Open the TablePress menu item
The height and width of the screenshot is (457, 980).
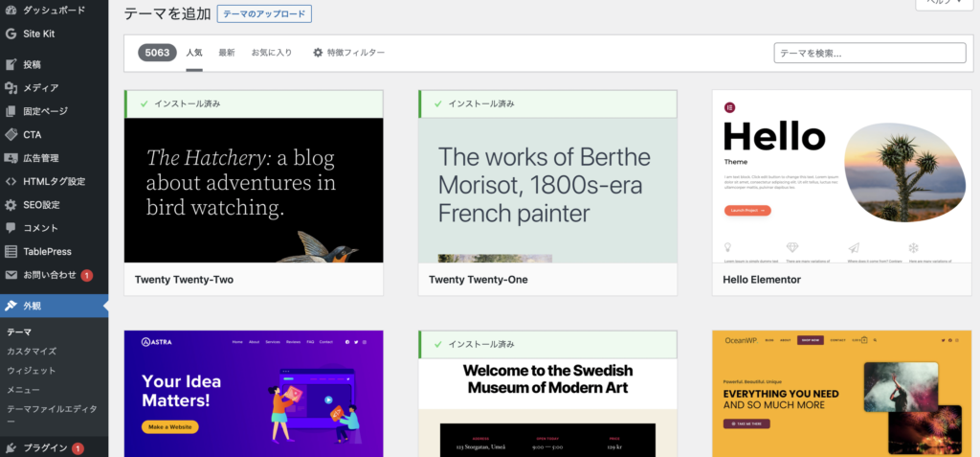click(x=48, y=252)
